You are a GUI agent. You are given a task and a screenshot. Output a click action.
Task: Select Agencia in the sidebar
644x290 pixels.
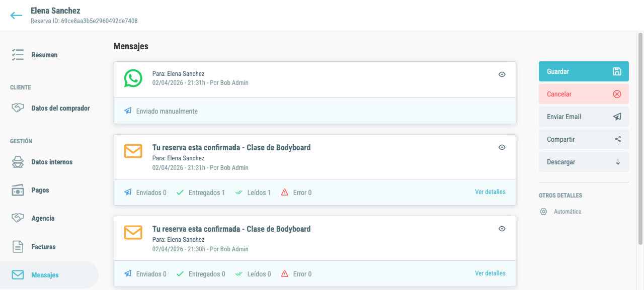49,219
